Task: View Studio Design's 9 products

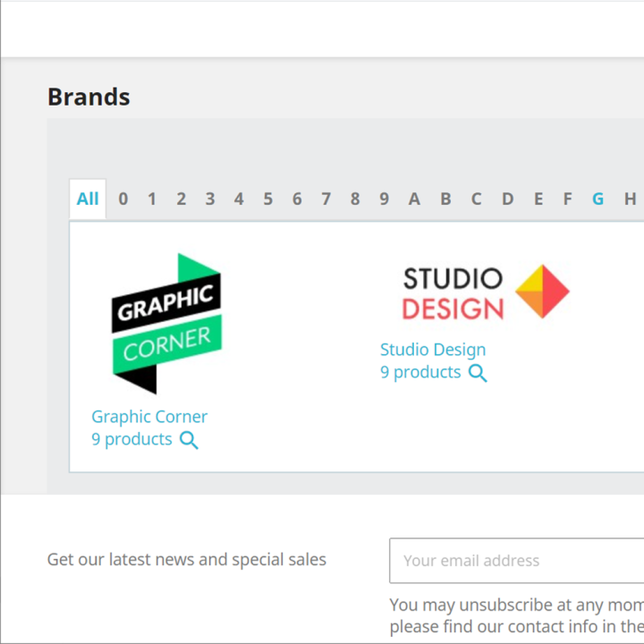Action: (x=420, y=372)
